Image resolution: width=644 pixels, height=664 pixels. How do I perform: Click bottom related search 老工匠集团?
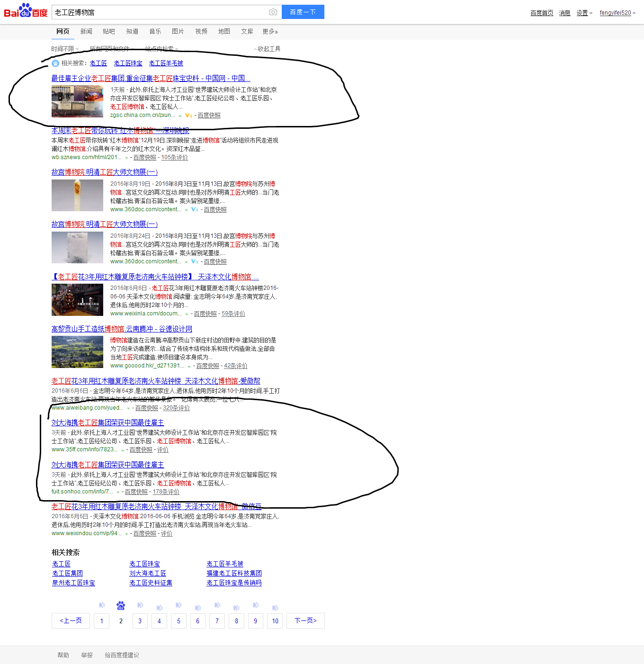[67, 573]
